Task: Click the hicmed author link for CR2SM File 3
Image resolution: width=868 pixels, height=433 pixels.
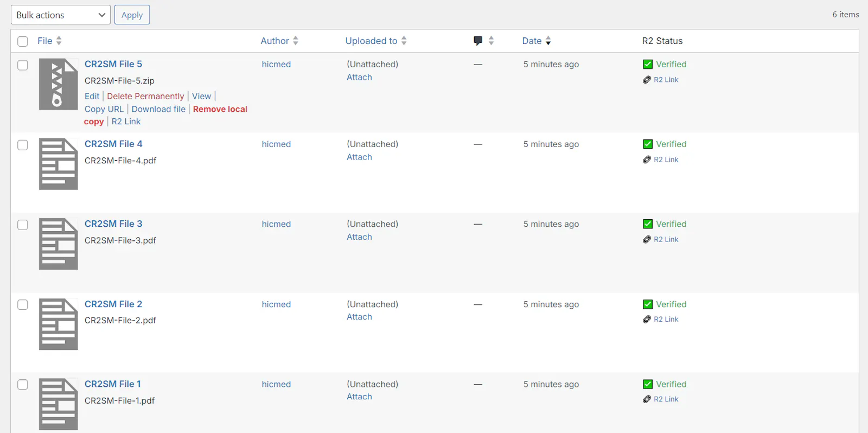Action: (276, 224)
